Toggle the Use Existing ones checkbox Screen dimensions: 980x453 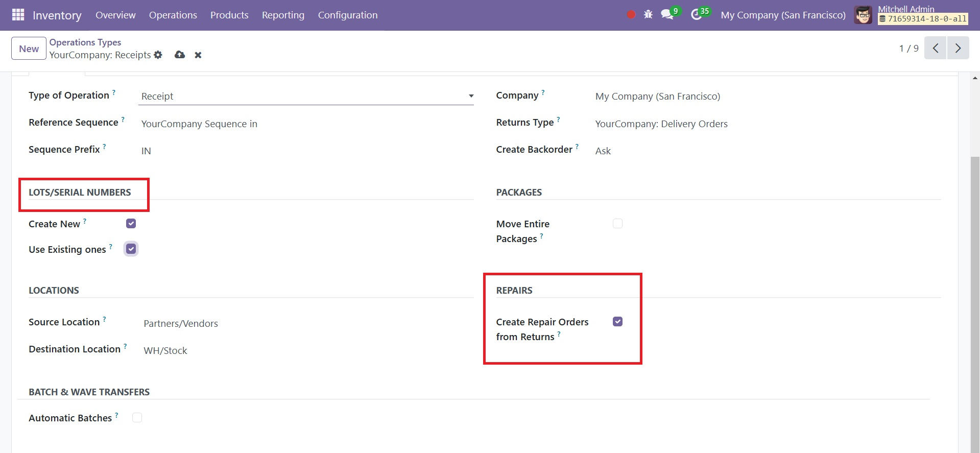[x=131, y=249]
